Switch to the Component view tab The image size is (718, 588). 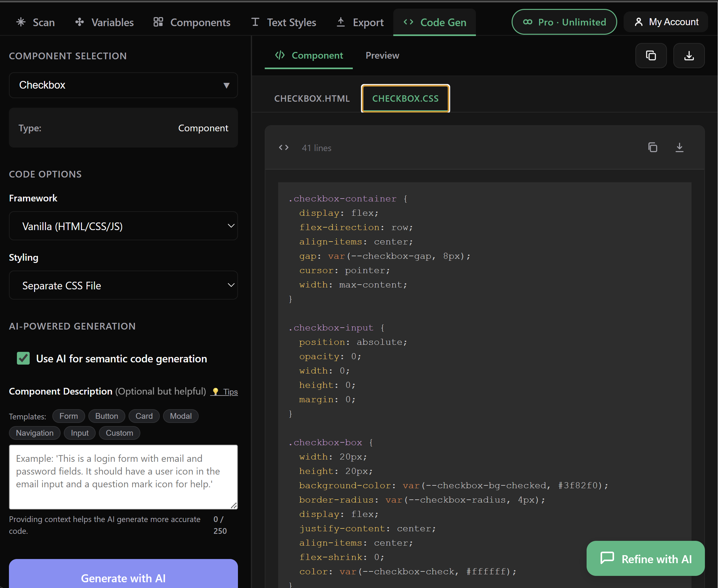click(x=309, y=55)
